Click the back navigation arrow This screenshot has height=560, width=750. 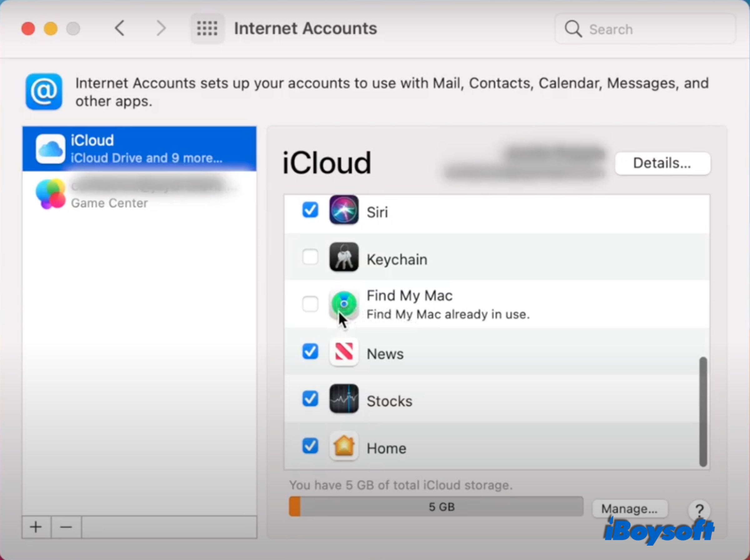click(x=119, y=28)
